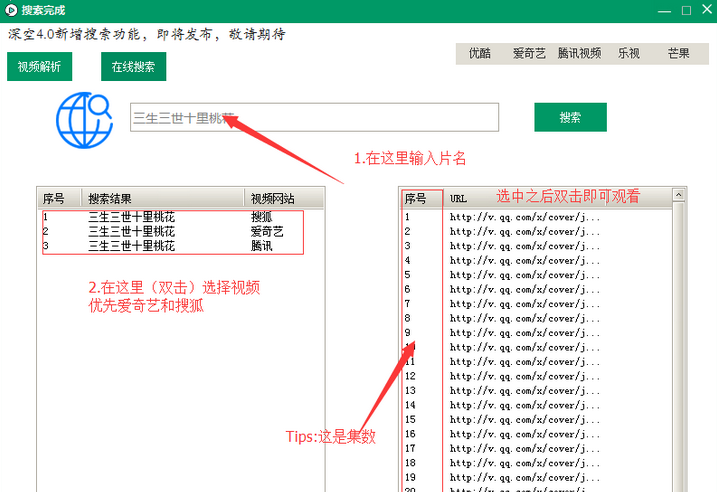
Task: Click the globe search icon
Action: tap(85, 119)
